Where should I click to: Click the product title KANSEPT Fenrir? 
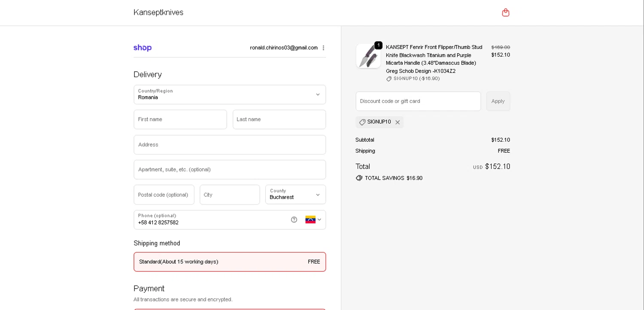434,59
